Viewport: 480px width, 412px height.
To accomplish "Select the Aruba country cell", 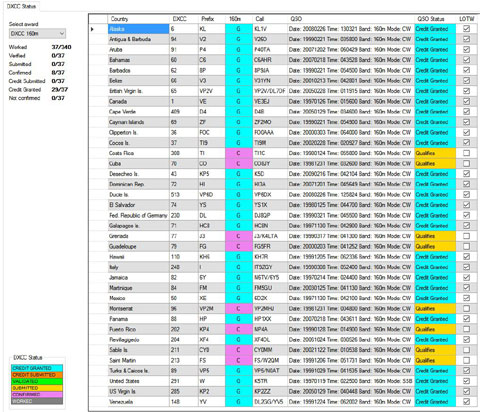I will coord(139,50).
